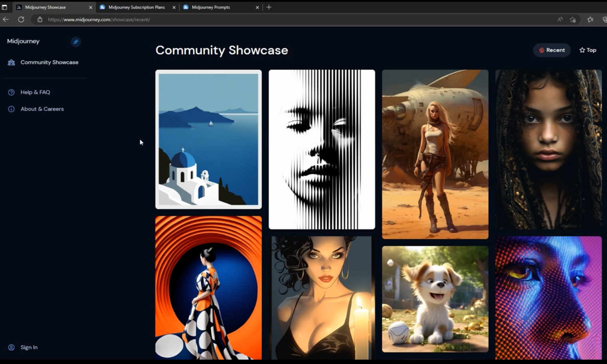This screenshot has height=364, width=607.
Task: Click the Sign In link
Action: (x=29, y=347)
